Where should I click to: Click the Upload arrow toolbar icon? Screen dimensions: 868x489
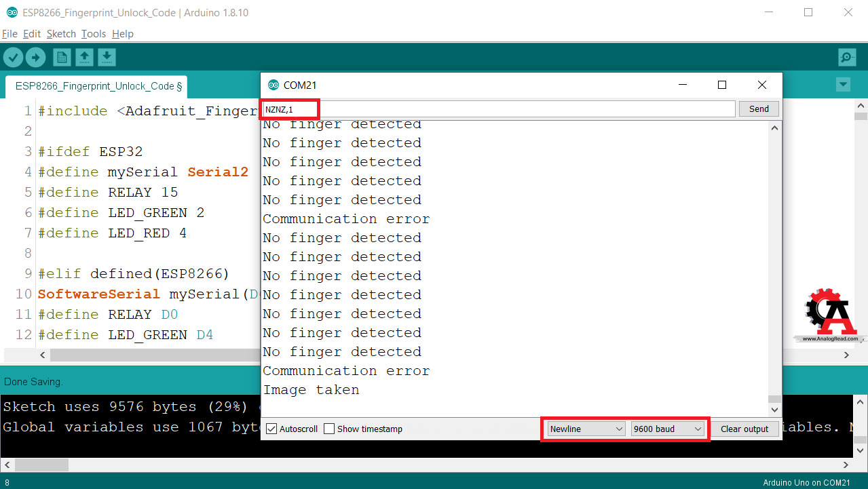[x=35, y=58]
